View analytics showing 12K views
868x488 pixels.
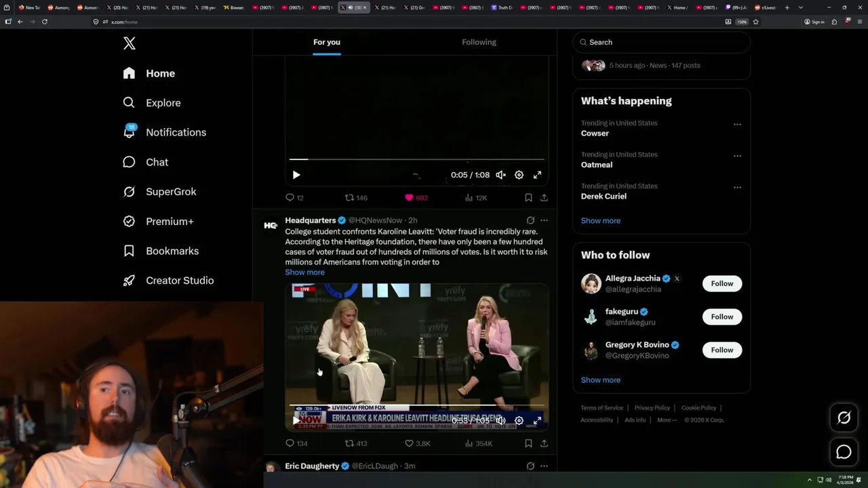(475, 198)
